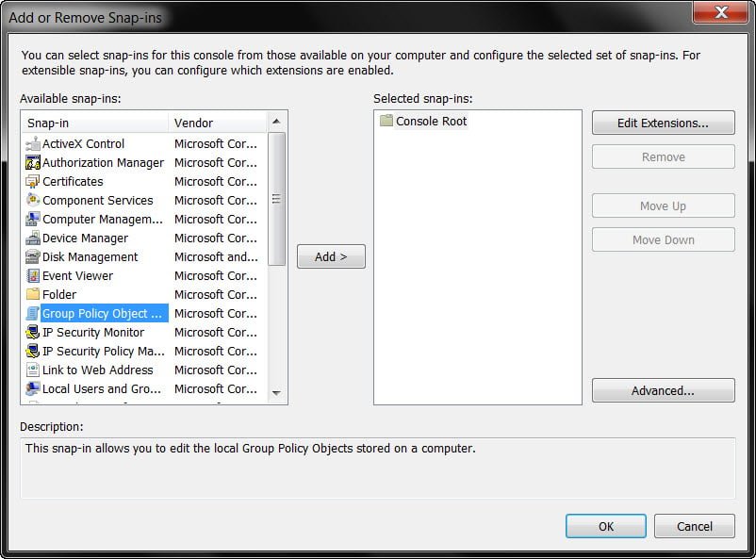This screenshot has width=756, height=559.
Task: Confirm with the OK button
Action: pos(606,526)
